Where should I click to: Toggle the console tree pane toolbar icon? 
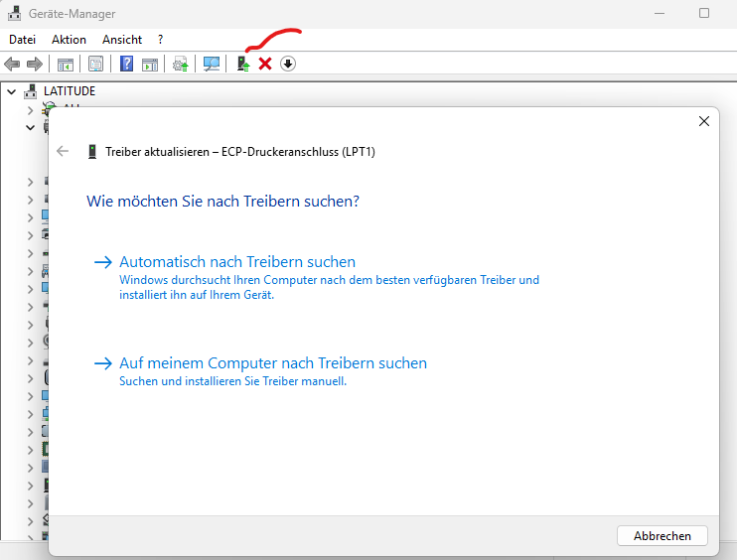(66, 64)
